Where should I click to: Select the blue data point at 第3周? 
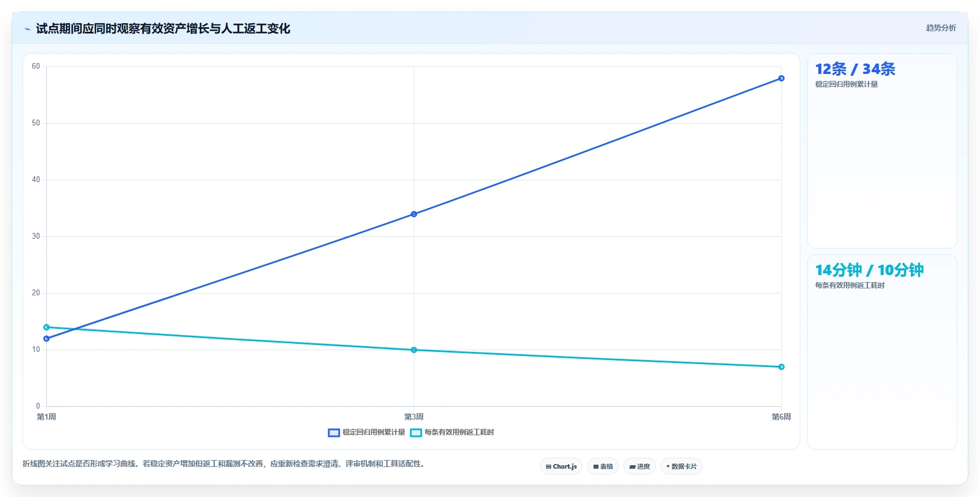pos(414,214)
